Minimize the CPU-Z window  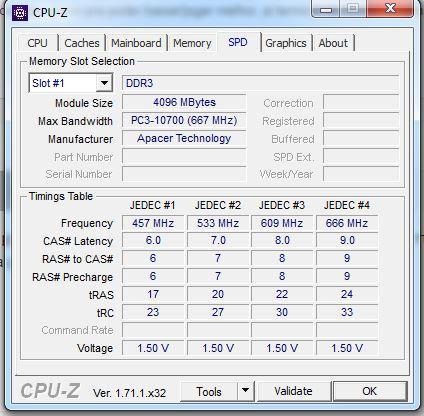(326, 9)
